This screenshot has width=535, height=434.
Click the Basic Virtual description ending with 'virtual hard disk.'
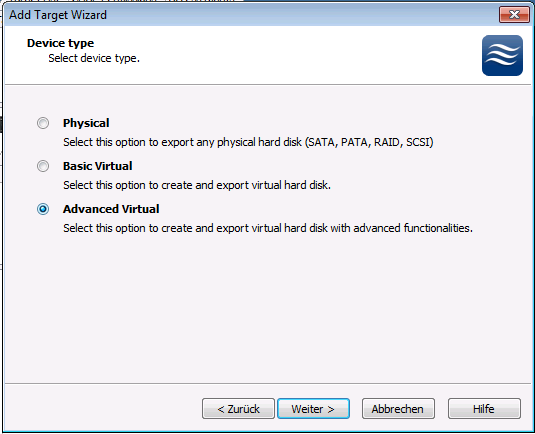click(x=197, y=185)
